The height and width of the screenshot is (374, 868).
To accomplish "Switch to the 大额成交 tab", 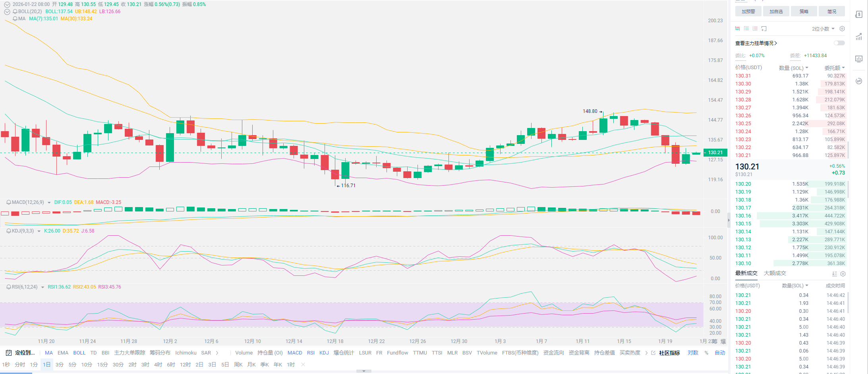I will click(x=775, y=273).
